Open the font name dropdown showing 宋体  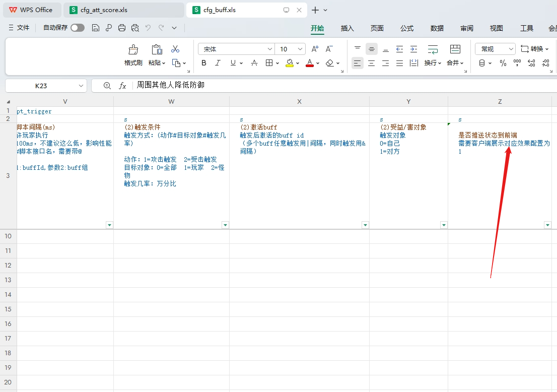tap(236, 49)
